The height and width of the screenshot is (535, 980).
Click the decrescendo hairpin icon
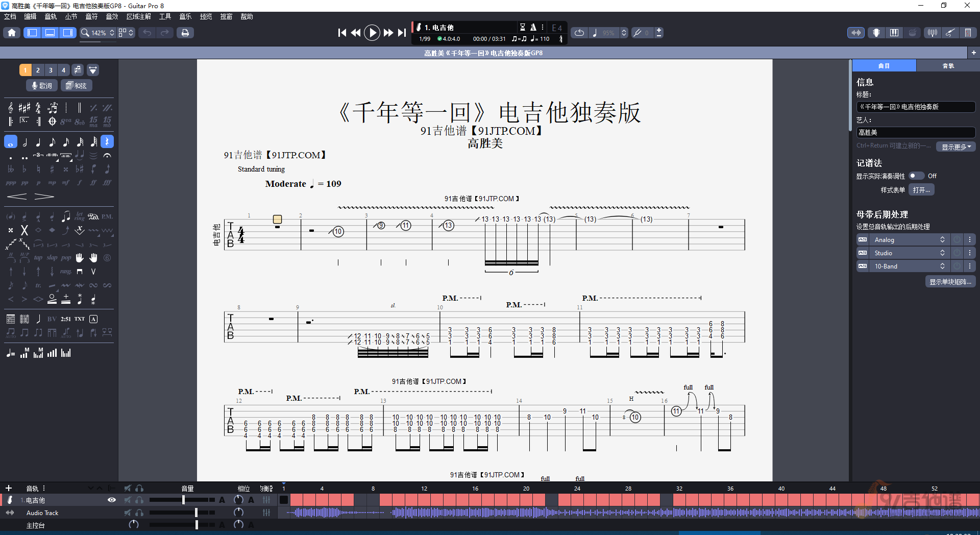(x=44, y=197)
